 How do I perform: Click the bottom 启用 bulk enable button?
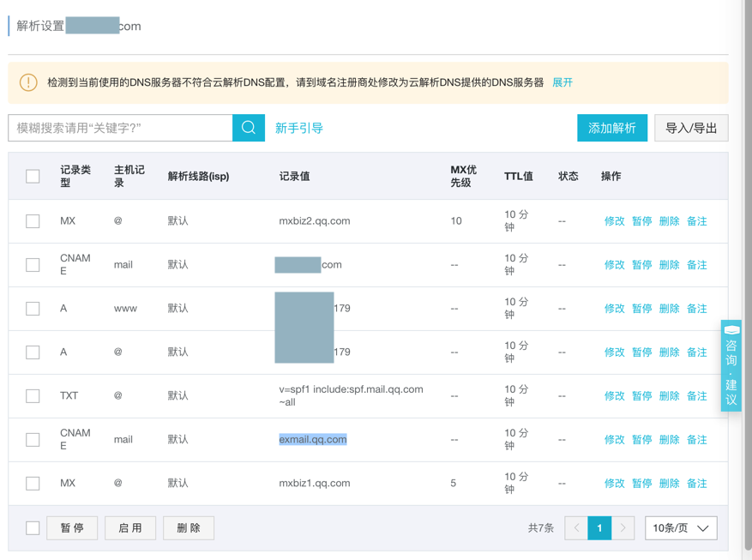point(130,528)
